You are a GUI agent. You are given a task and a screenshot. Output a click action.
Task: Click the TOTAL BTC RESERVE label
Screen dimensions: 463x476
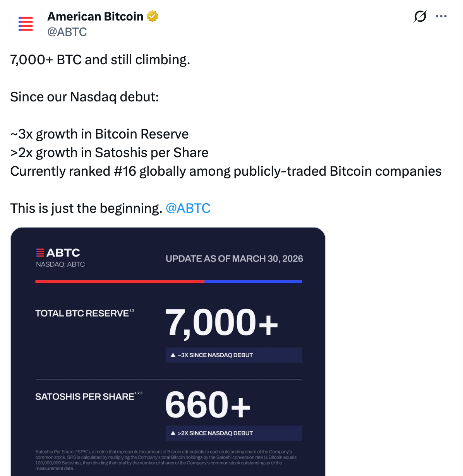tap(82, 313)
